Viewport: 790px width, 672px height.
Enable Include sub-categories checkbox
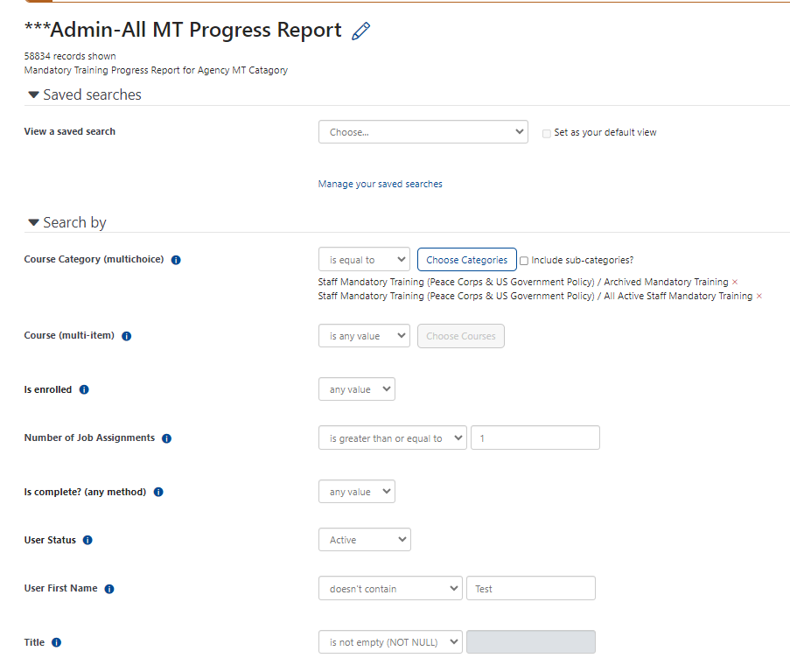[524, 261]
